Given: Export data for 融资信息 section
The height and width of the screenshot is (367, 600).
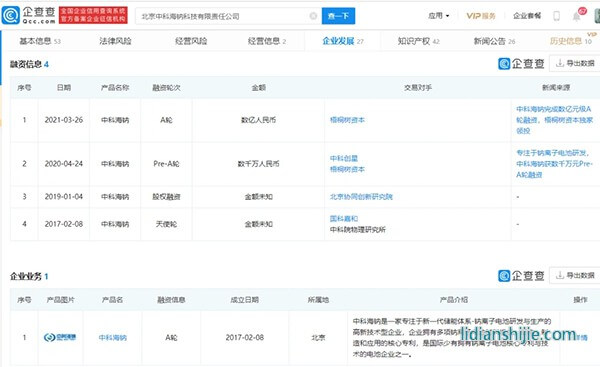Looking at the screenshot, I should (x=575, y=63).
